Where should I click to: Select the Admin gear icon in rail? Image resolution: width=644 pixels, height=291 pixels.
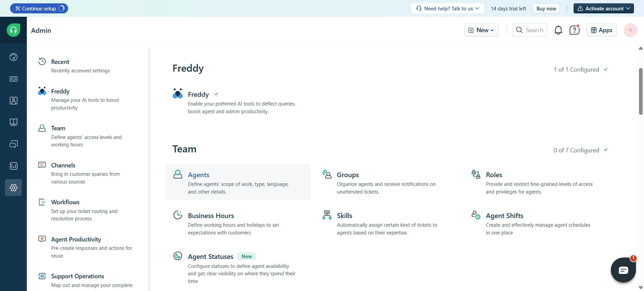click(13, 188)
